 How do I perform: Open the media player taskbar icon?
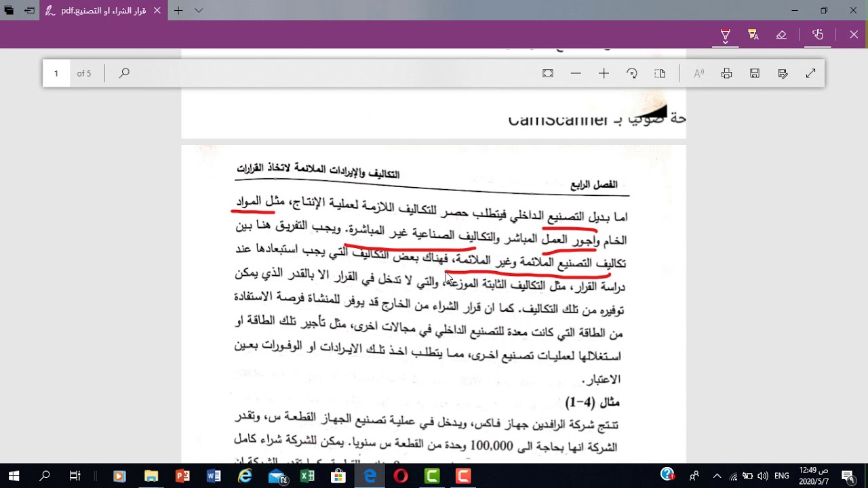tap(119, 476)
